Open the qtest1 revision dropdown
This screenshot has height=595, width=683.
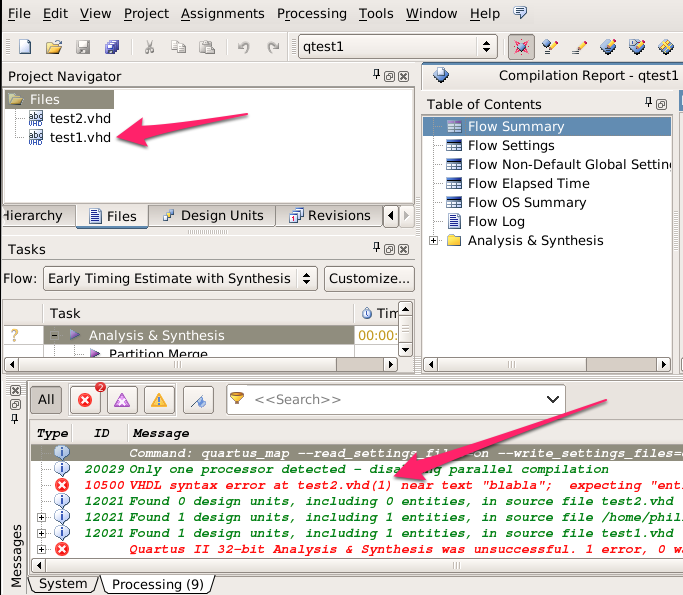point(398,47)
